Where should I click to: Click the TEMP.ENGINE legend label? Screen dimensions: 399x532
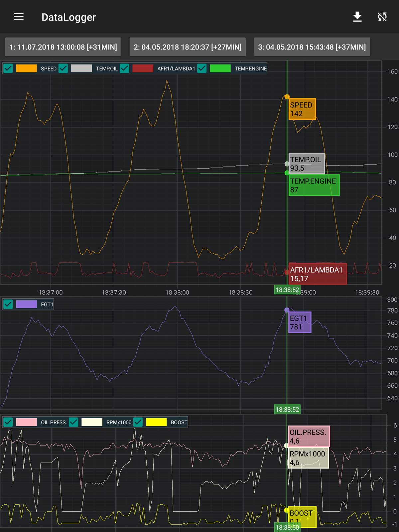[x=251, y=68]
